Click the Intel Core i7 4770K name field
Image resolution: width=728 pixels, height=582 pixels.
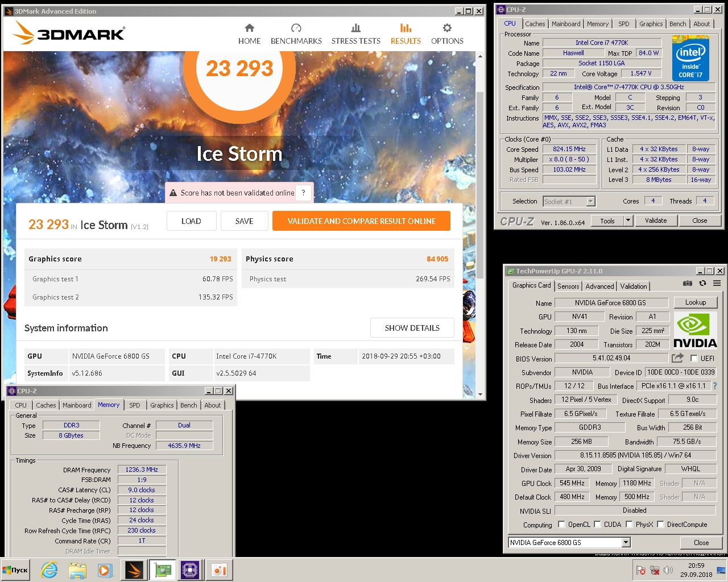coord(602,43)
